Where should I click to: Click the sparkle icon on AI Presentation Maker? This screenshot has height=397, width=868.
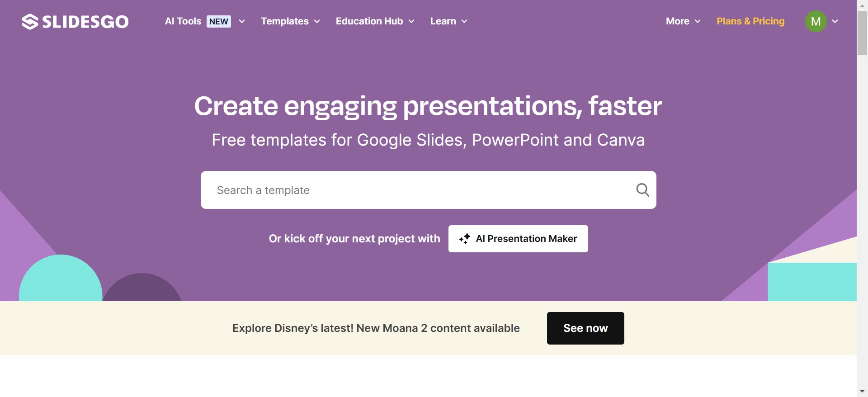click(x=465, y=239)
